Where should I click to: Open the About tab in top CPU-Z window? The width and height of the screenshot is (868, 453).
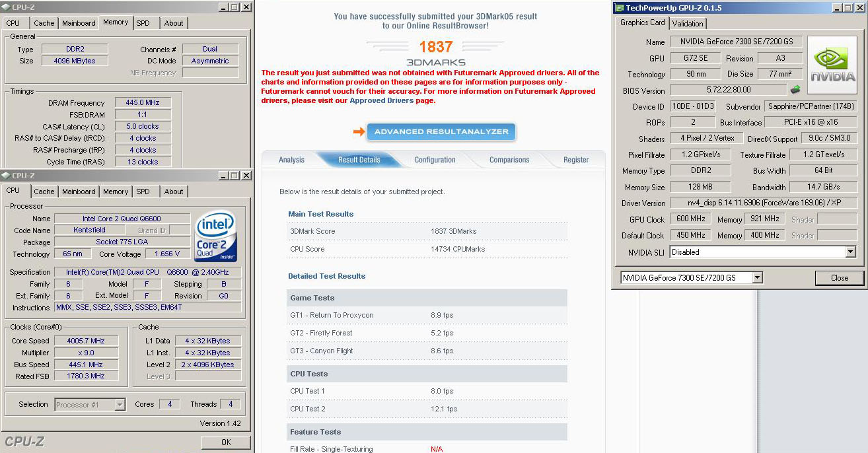click(174, 23)
